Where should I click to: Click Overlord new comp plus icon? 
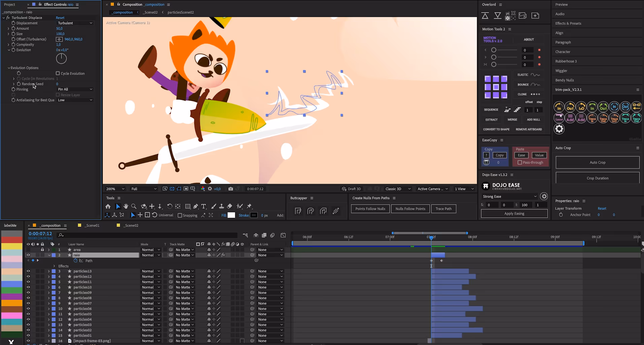pos(535,15)
